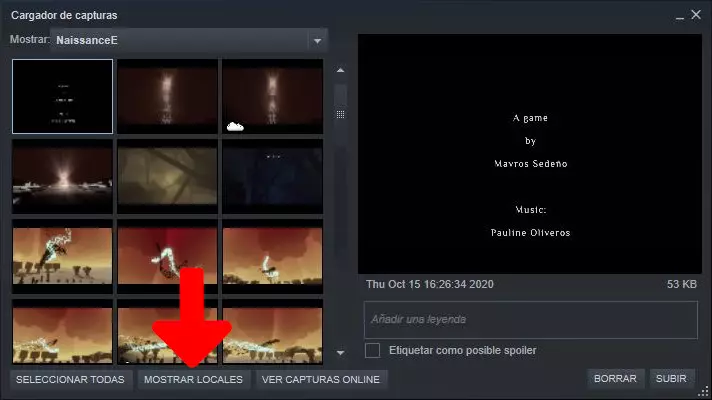Close the Cargador de capturas window
The height and width of the screenshot is (400, 712).
(x=696, y=15)
